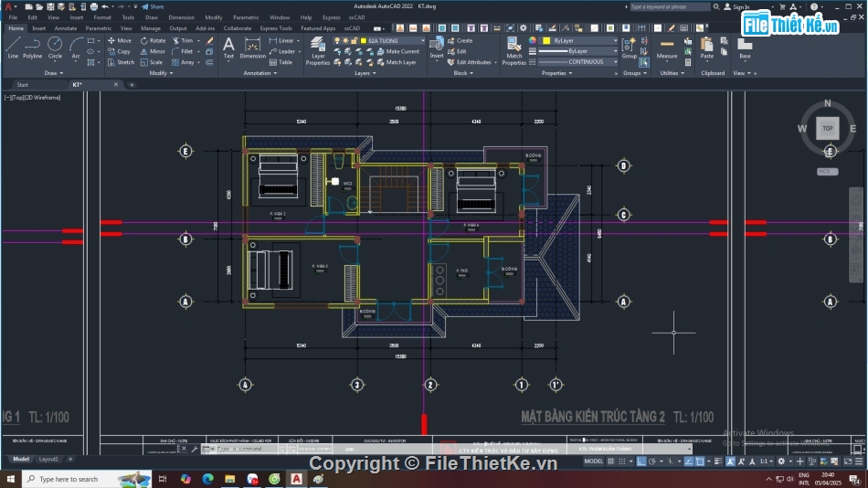Select the Arc tool

coord(76,48)
